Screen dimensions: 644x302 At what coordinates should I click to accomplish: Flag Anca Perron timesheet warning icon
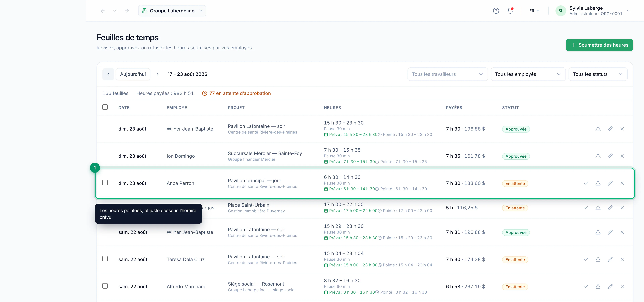point(598,183)
